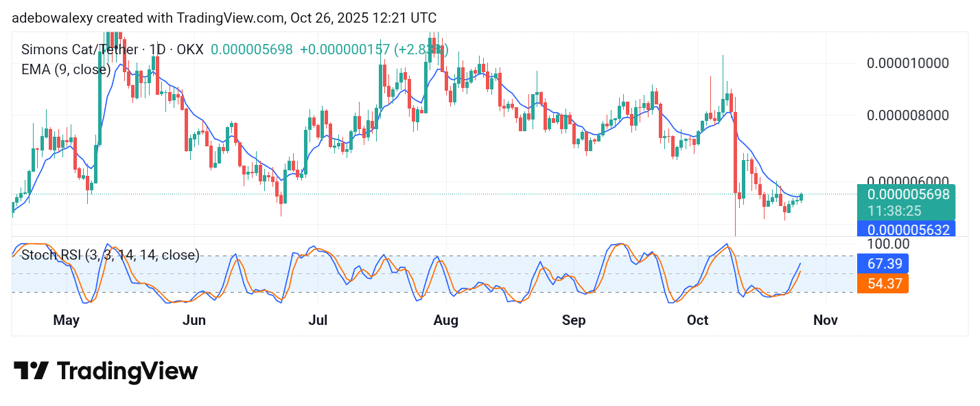Click the Nov label on time axis

click(x=826, y=320)
